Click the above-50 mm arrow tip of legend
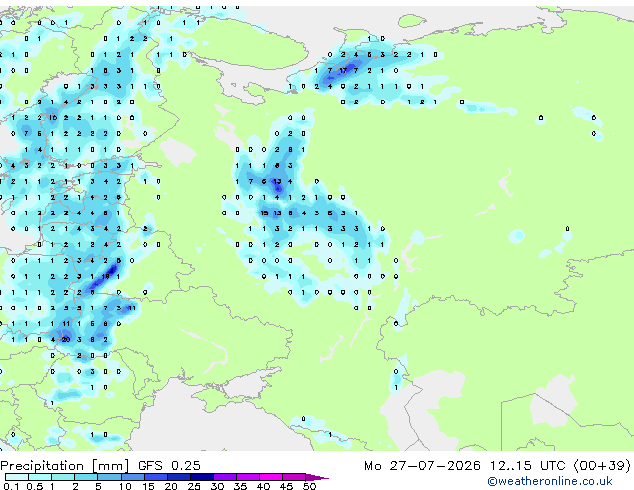Viewport: 634px width, 490px height. click(317, 477)
